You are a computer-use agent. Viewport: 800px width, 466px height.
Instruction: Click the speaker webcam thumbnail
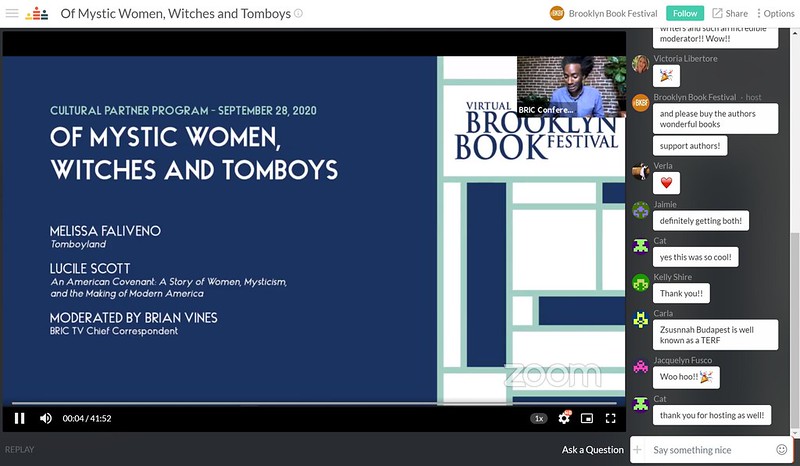(571, 86)
